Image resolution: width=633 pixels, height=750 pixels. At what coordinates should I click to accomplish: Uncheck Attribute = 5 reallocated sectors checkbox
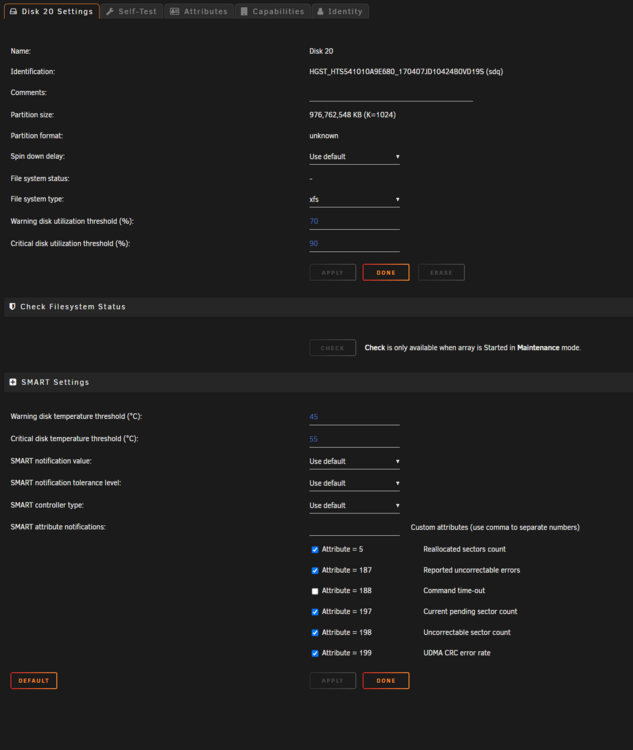(315, 550)
